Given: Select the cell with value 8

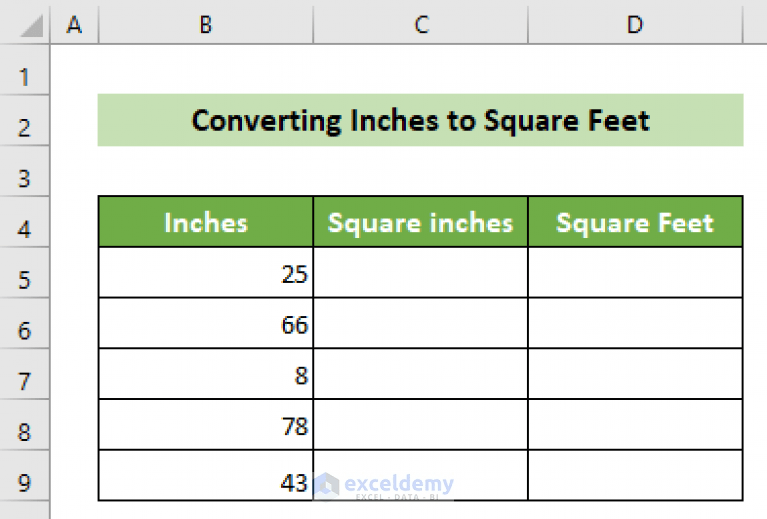Looking at the screenshot, I should pos(206,374).
